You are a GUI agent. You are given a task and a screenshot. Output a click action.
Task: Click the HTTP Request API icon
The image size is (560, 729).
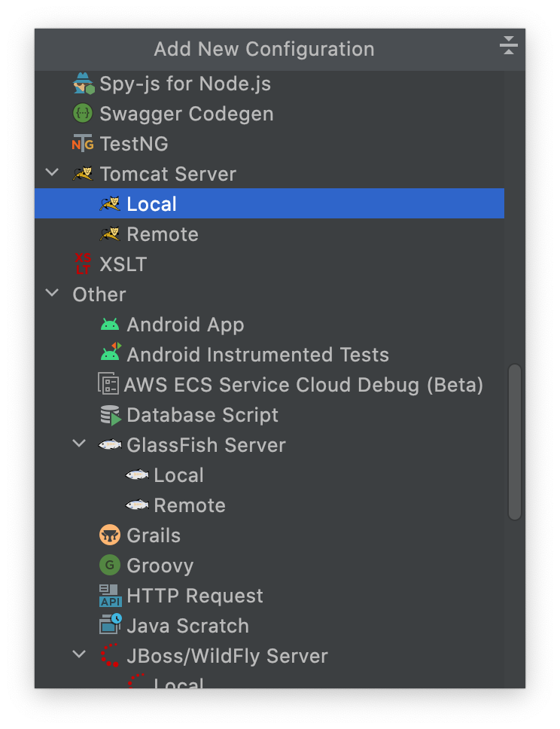110,596
